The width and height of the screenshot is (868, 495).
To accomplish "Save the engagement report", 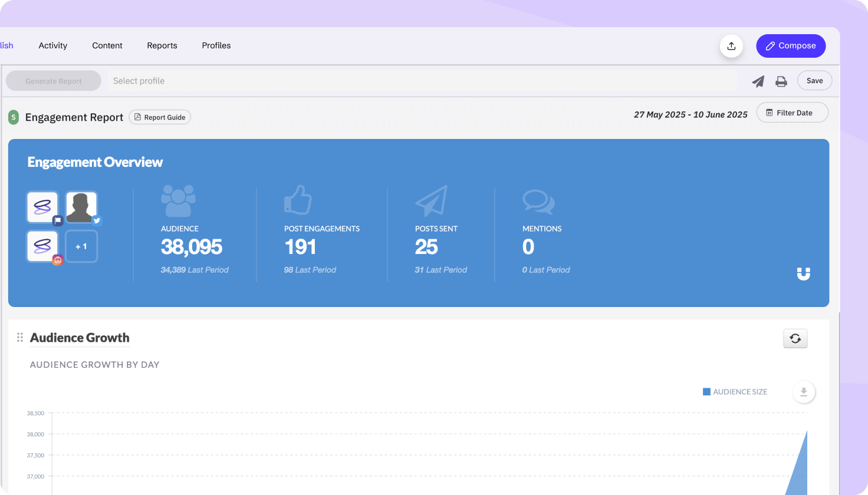I will [814, 81].
